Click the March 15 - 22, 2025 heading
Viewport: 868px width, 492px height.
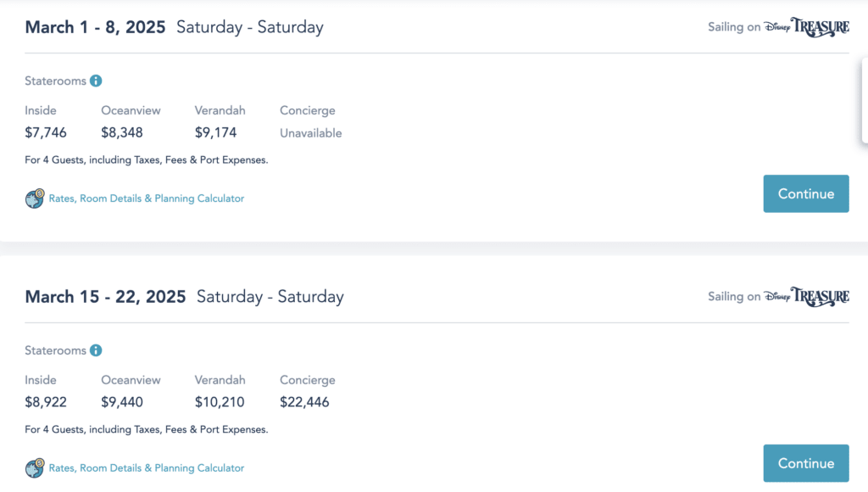pos(105,297)
